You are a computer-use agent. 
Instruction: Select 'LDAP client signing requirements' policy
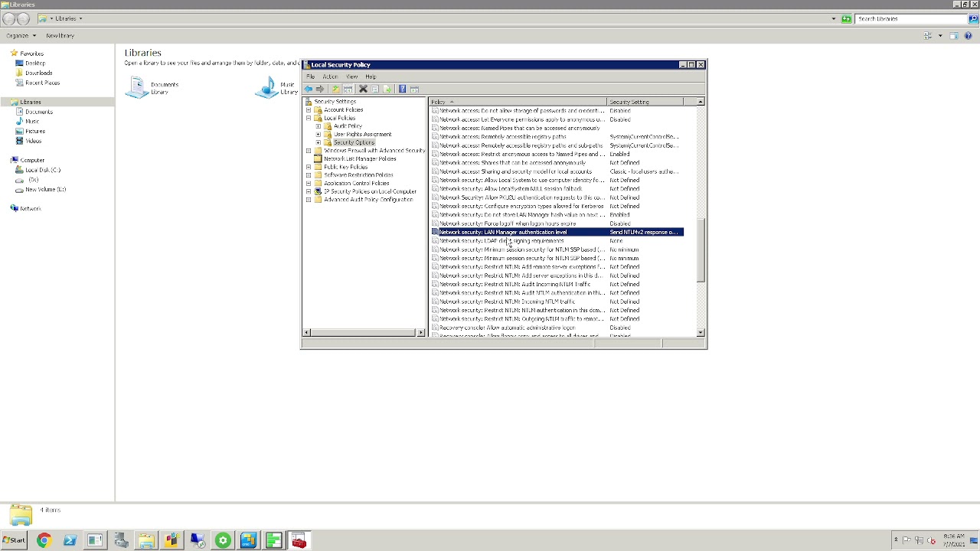(x=557, y=241)
